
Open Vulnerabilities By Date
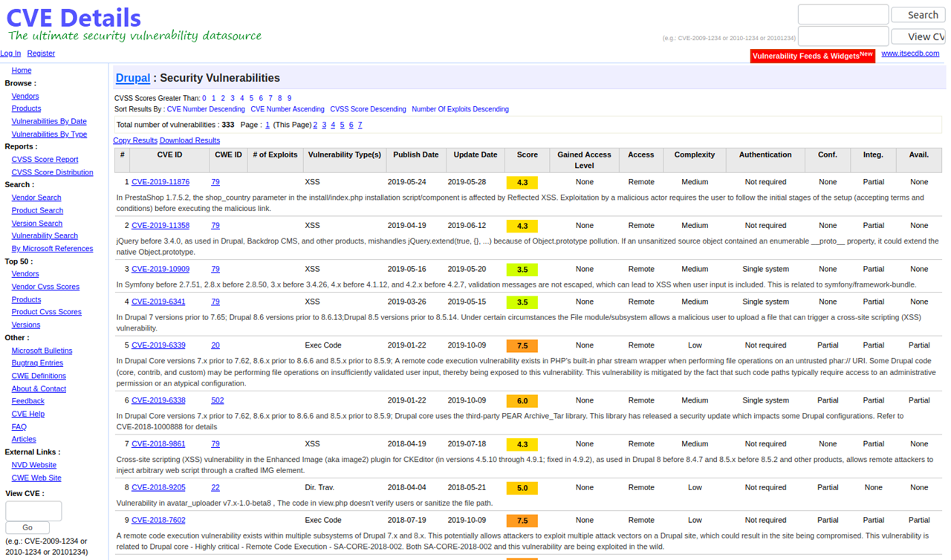[49, 122]
